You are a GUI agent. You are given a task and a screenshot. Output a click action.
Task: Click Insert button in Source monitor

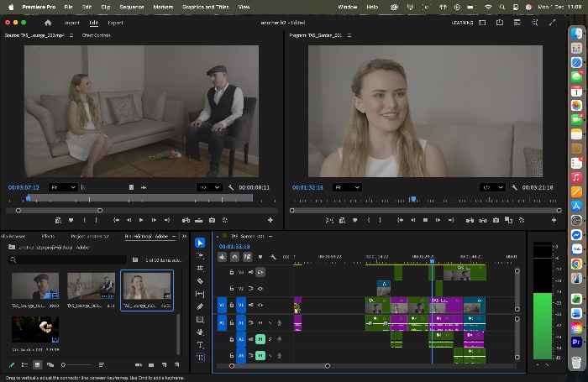coord(186,221)
